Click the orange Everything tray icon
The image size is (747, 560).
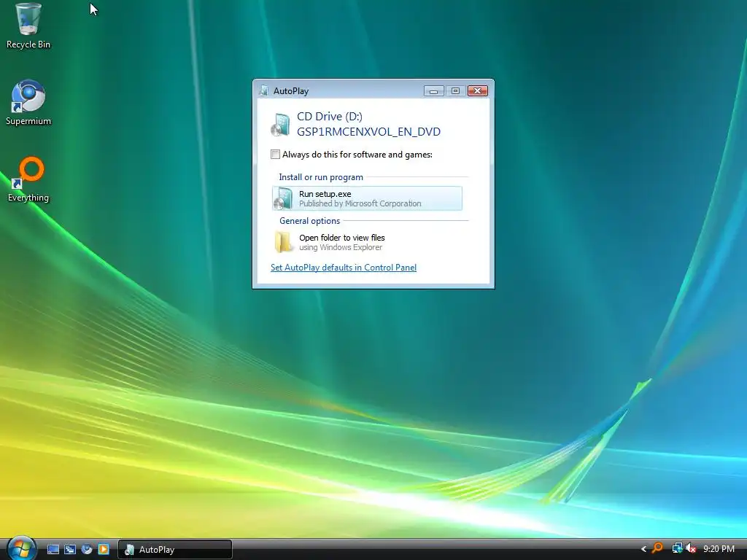pos(657,548)
